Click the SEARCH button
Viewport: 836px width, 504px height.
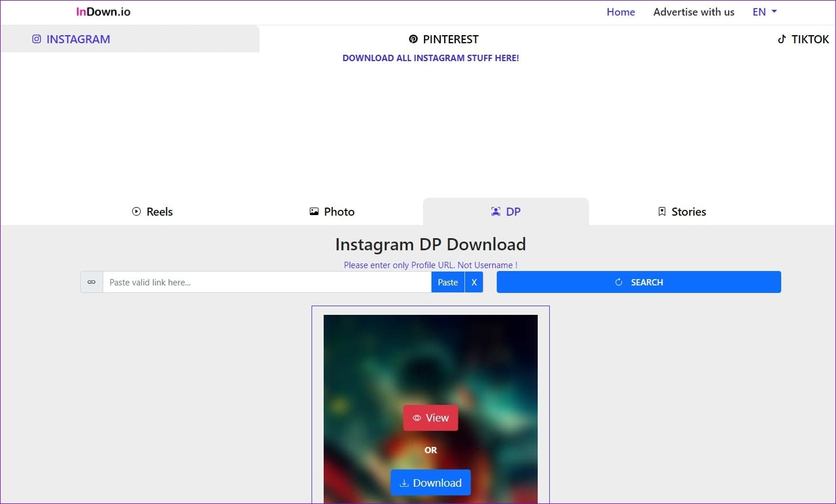(639, 282)
